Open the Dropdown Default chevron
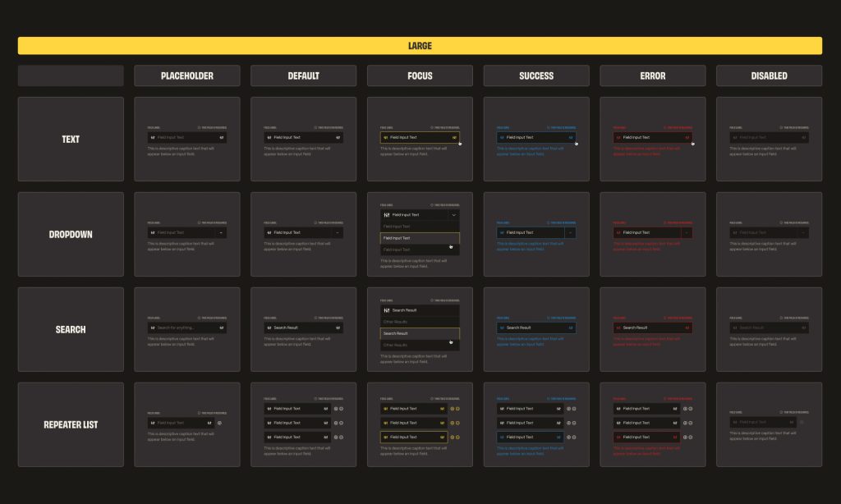Image resolution: width=841 pixels, height=504 pixels. coord(338,232)
